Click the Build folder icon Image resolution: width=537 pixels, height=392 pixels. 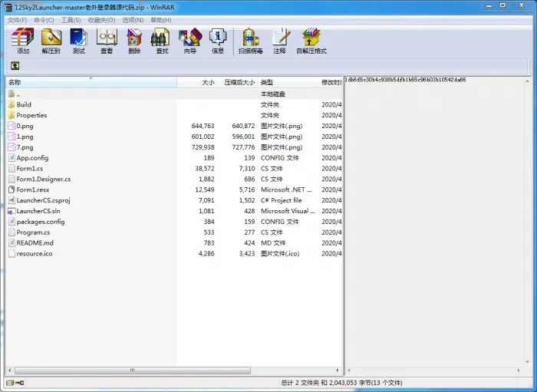coord(12,104)
